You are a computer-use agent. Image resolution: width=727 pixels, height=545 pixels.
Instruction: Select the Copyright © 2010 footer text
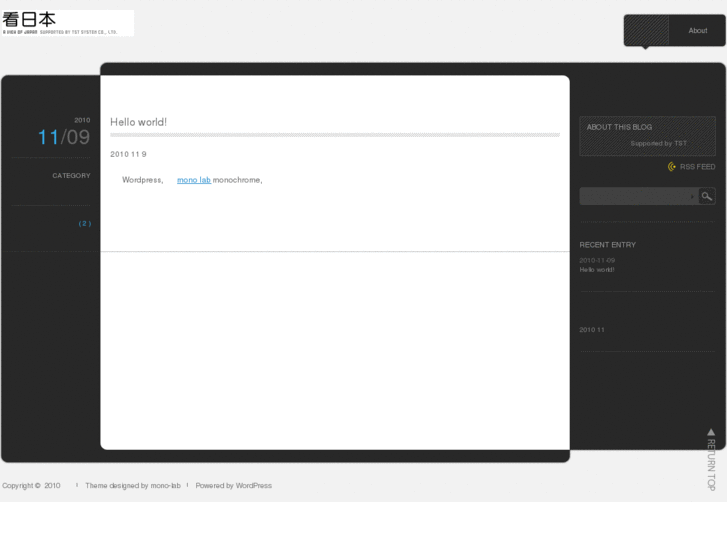click(31, 486)
